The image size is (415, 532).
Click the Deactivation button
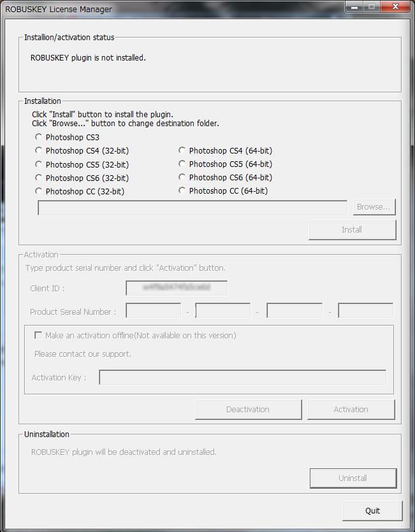248,410
